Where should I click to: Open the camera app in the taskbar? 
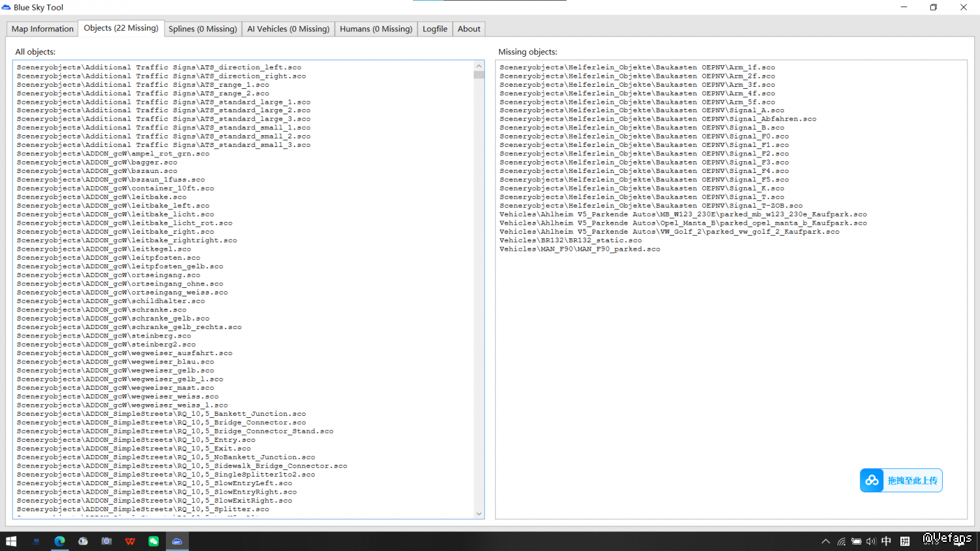106,541
